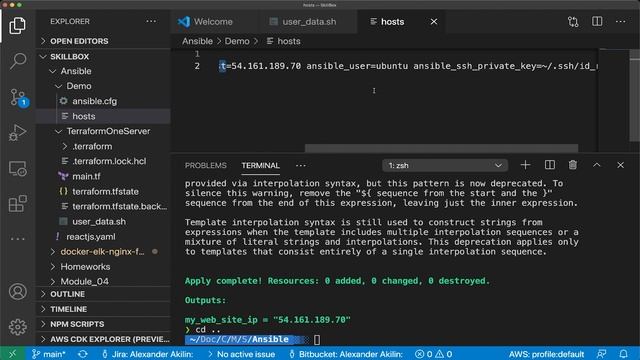Image resolution: width=640 pixels, height=360 pixels.
Task: Select the Terminal panel tab
Action: click(260, 165)
